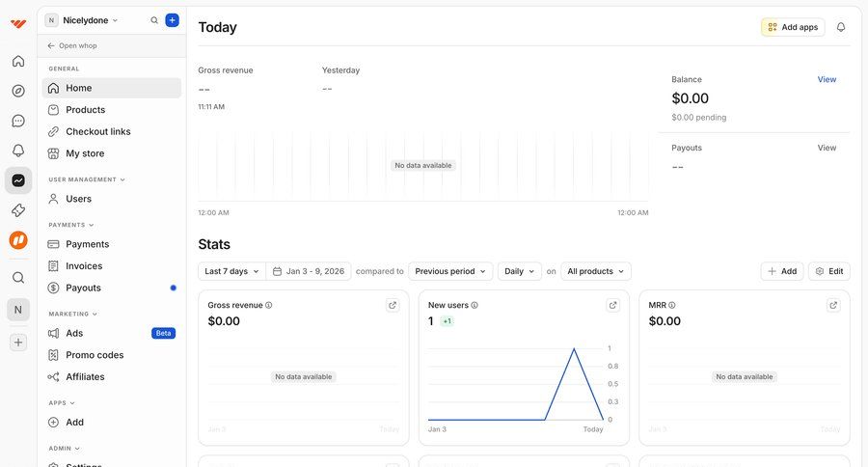Open the chat messages icon
Viewport: 868px width, 467px height.
point(18,121)
